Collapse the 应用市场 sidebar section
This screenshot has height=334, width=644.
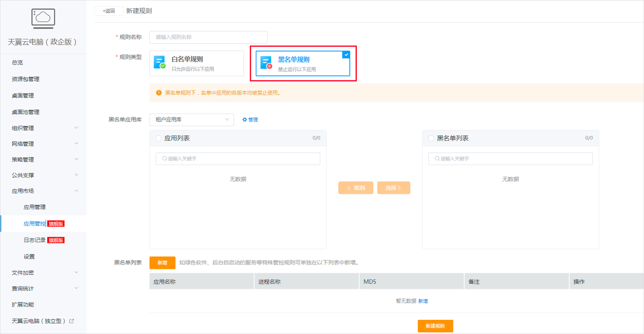43,190
